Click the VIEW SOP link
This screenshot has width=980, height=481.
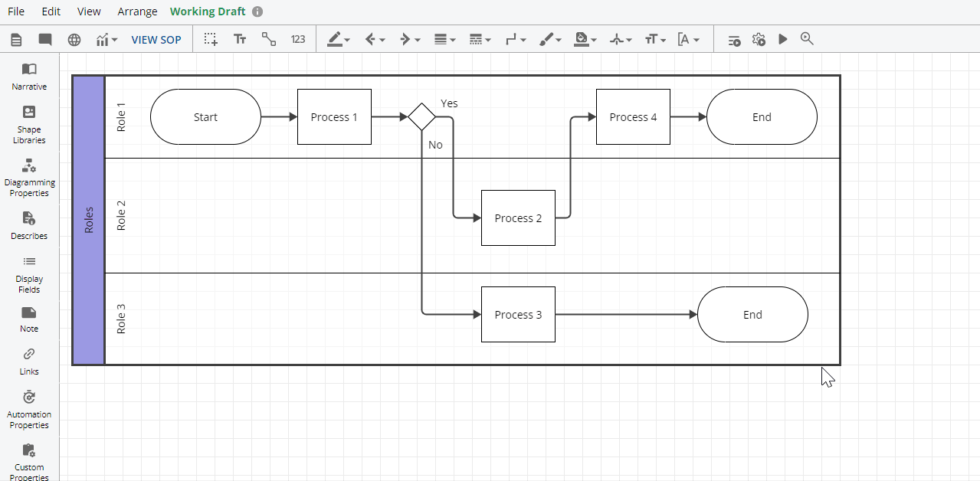(x=156, y=39)
